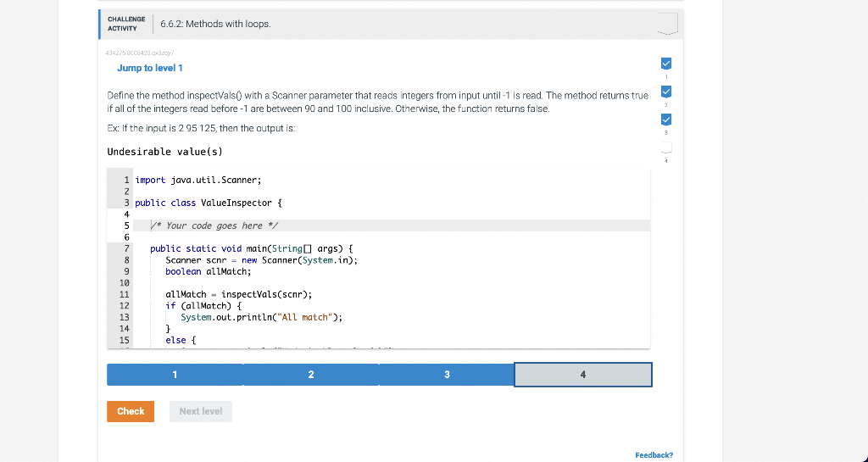The width and height of the screenshot is (868, 462).
Task: Click the Jump to level 1 link
Action: pos(150,68)
